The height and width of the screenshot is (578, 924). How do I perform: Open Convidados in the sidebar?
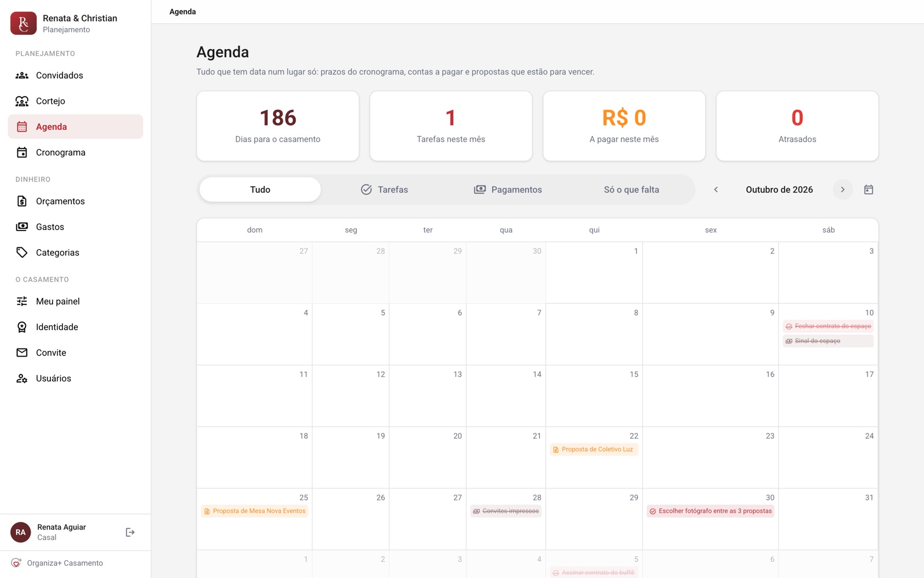(76, 75)
